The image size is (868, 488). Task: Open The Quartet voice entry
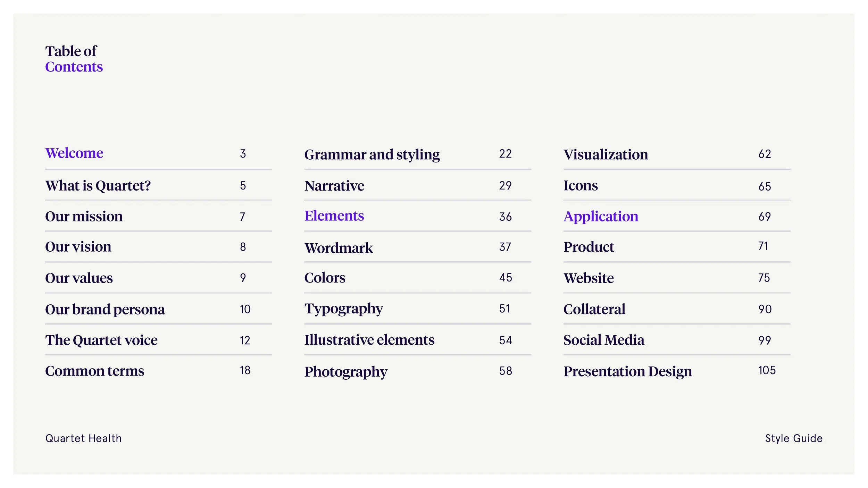point(101,340)
